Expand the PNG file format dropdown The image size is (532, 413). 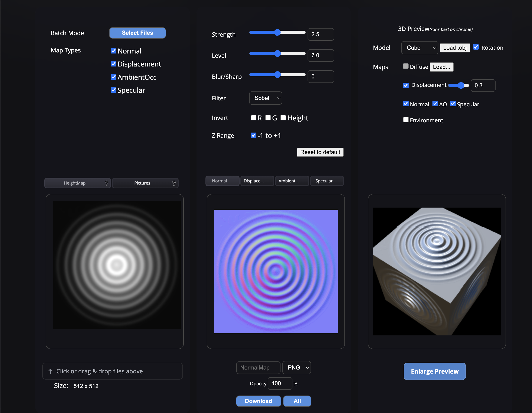[296, 367]
